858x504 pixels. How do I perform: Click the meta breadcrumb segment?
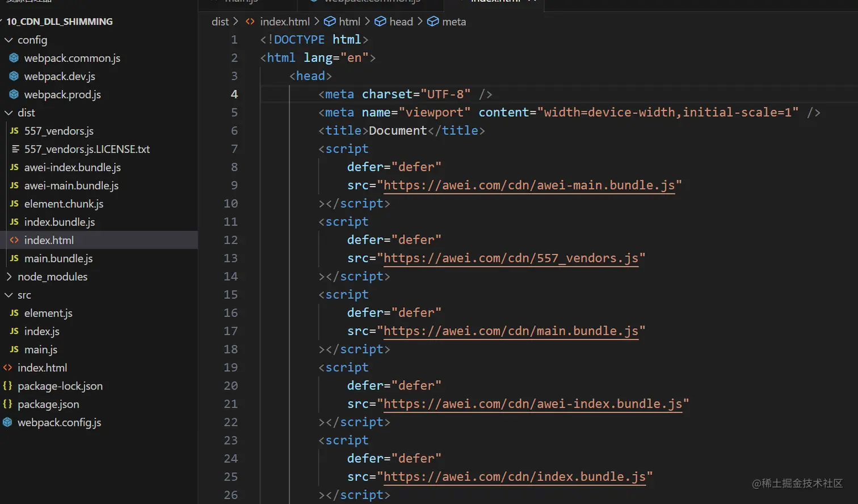454,22
